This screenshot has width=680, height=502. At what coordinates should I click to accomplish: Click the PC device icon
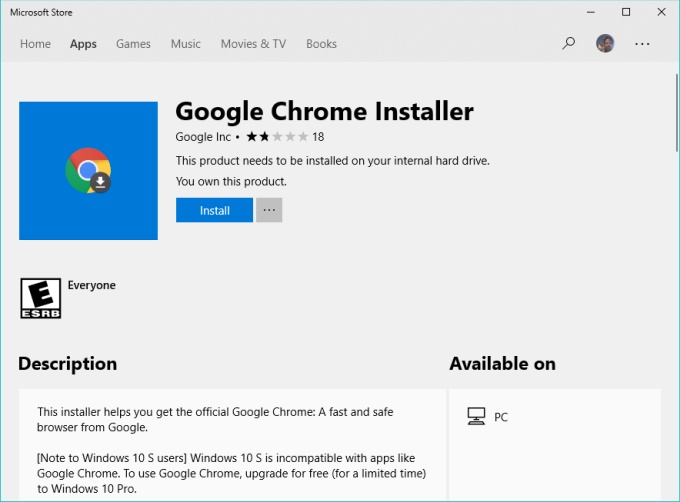click(x=476, y=417)
